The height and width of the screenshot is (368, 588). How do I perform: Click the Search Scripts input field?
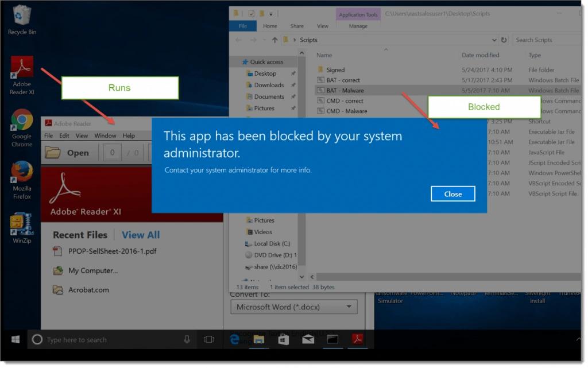click(547, 40)
